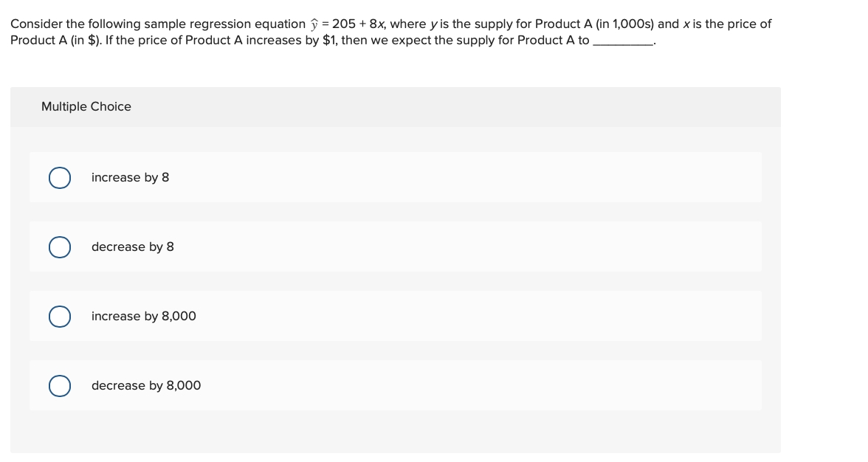Choose the third answer option row
Image resolution: width=868 pixels, height=462 pixels.
coord(395,316)
